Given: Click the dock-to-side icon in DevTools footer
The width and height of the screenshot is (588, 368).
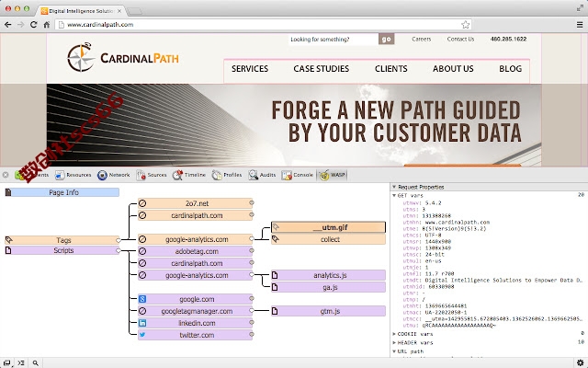Looking at the screenshot, I should [x=7, y=362].
